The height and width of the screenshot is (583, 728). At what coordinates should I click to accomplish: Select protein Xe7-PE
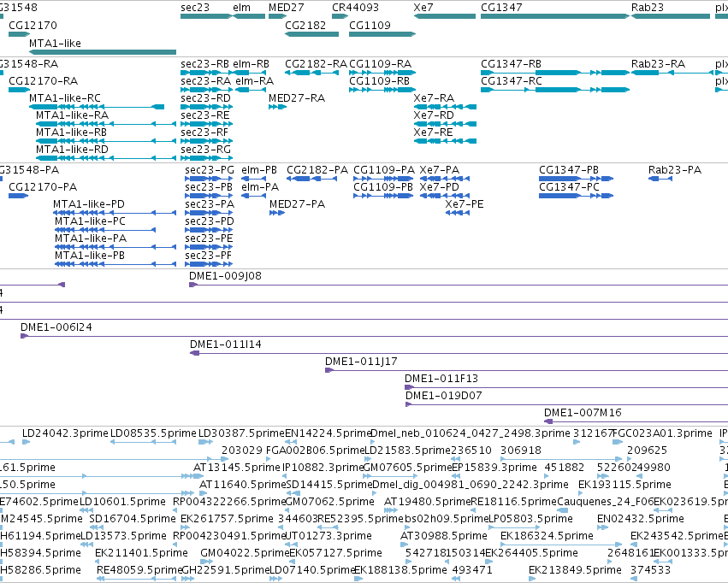tap(458, 213)
